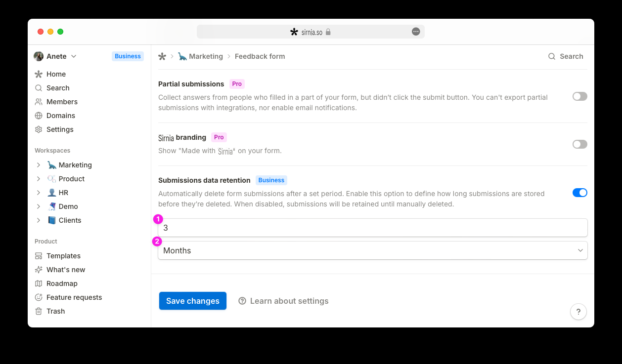Expand the Marketing workspace
This screenshot has height=364, width=622.
(x=39, y=165)
